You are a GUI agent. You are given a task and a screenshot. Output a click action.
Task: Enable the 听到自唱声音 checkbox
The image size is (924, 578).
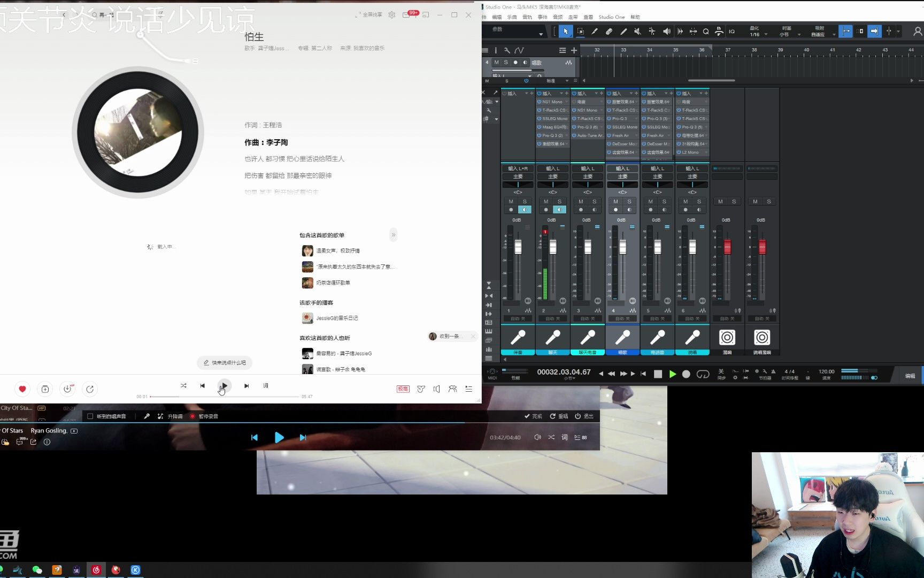[90, 416]
